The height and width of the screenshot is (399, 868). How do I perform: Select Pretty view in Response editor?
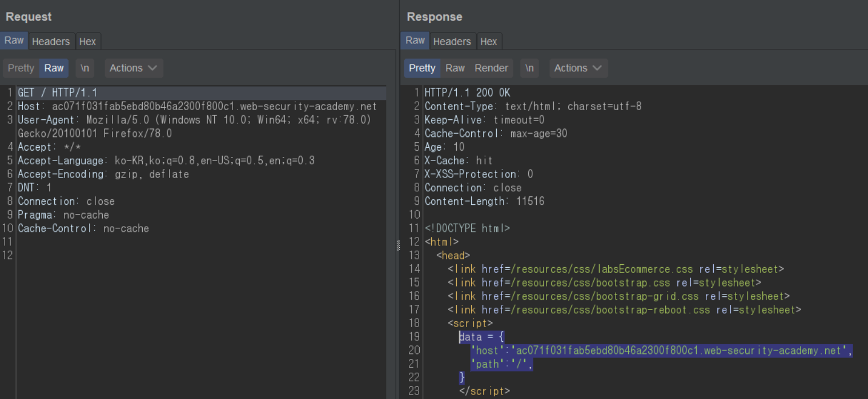click(x=422, y=68)
